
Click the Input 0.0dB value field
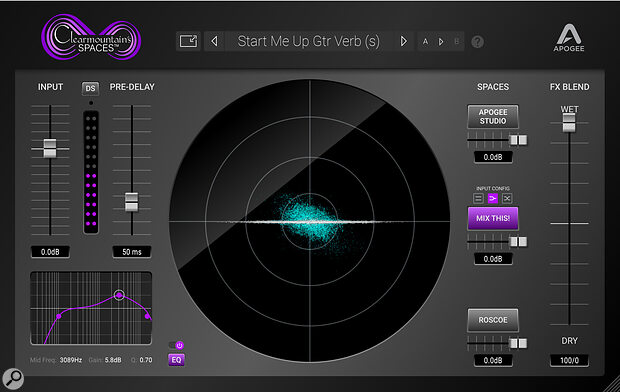[x=50, y=252]
